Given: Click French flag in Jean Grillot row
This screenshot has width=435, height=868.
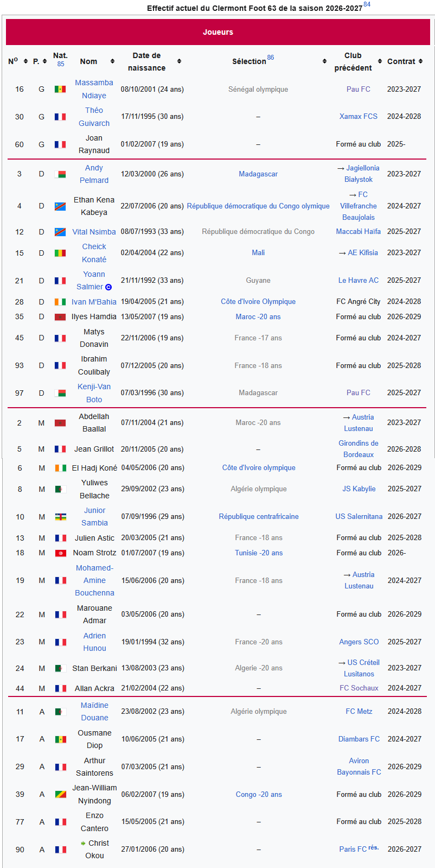Looking at the screenshot, I should (x=60, y=449).
